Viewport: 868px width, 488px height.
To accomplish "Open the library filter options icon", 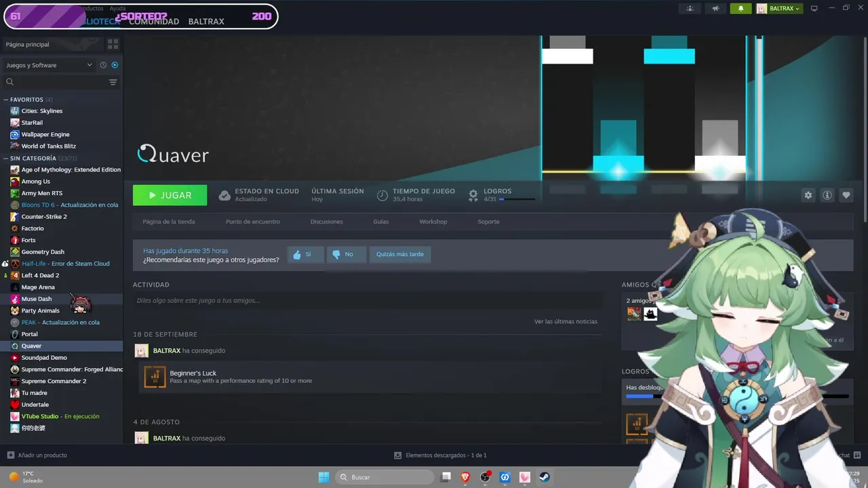I will point(113,82).
